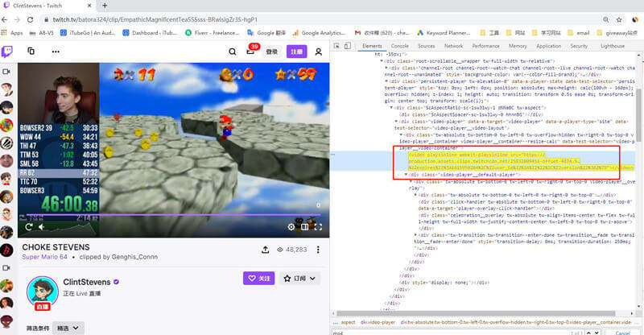Collapse the root-scrollable__wrapper div node
The image size is (644, 335).
tap(382, 61)
